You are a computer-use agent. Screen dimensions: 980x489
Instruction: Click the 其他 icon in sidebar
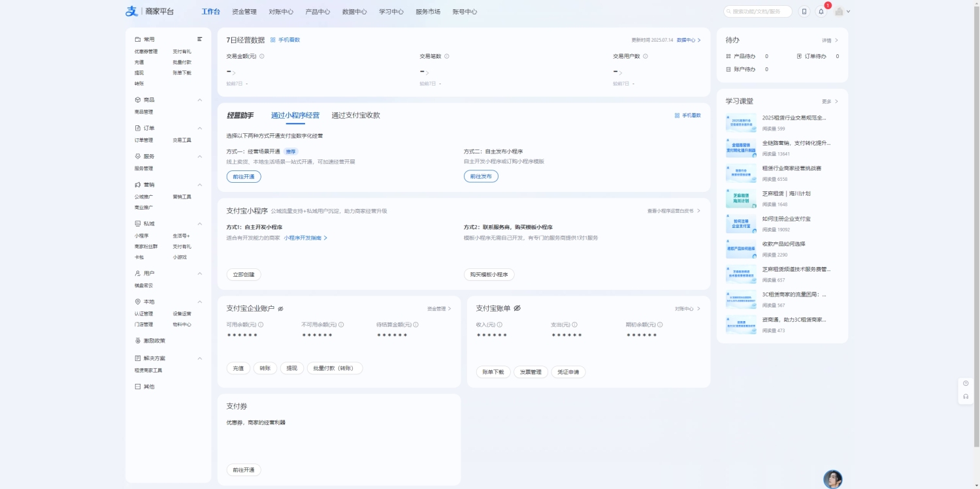point(138,386)
